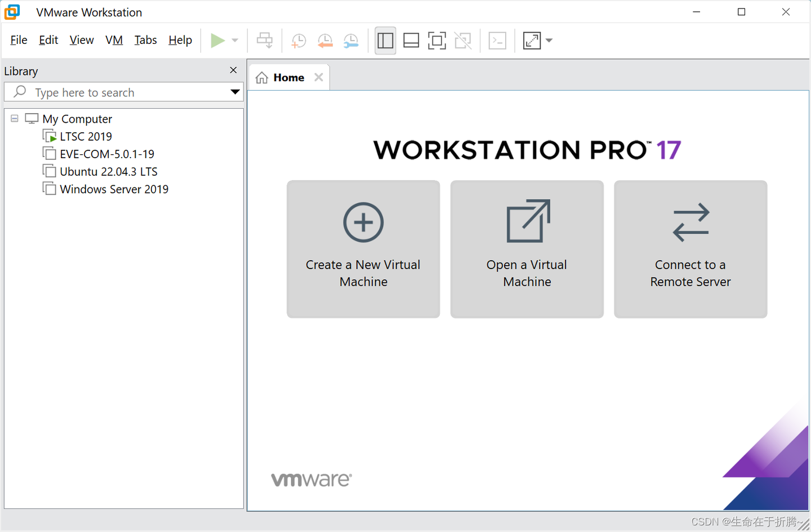811x532 pixels.
Task: Open the VM menu
Action: click(x=114, y=40)
